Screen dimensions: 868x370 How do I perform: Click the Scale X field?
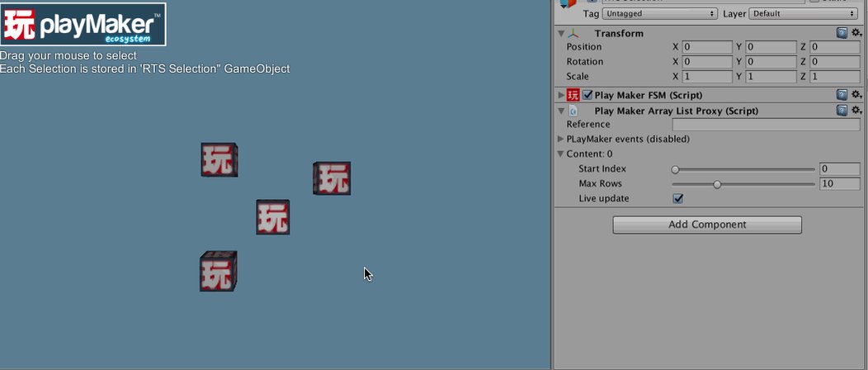point(707,77)
